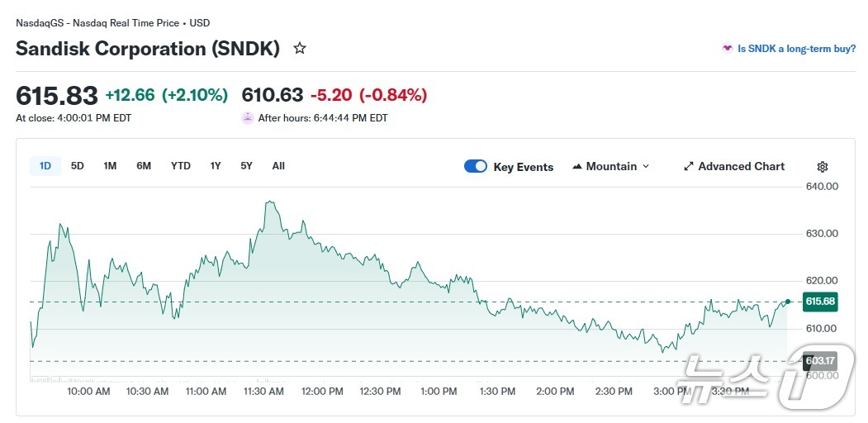
Task: Click the pink heart icon beside SNDK question
Action: pyautogui.click(x=727, y=49)
